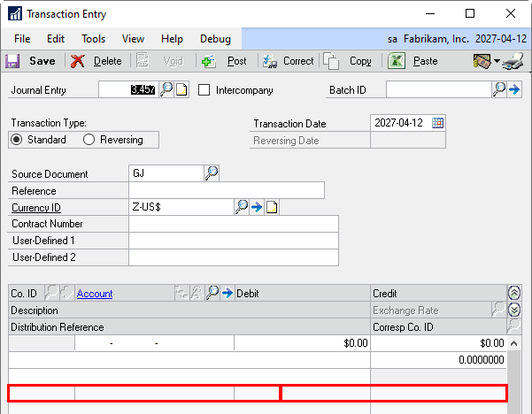This screenshot has width=532, height=414.
Task: Click the Correct button label
Action: click(x=298, y=61)
